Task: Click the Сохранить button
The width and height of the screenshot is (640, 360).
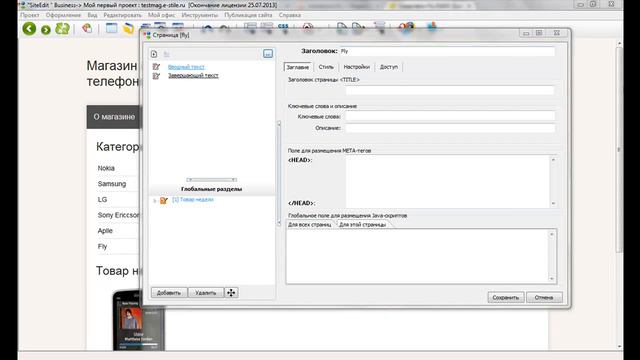Action: 505,298
